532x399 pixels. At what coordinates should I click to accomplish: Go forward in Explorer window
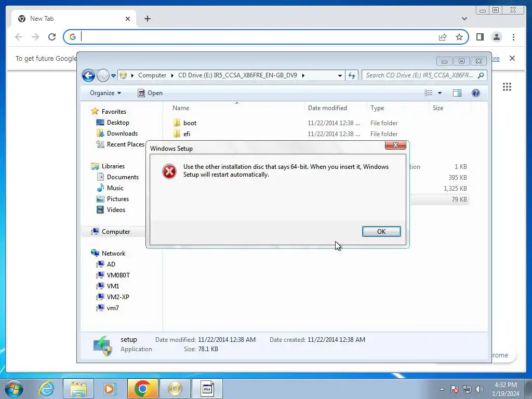103,75
